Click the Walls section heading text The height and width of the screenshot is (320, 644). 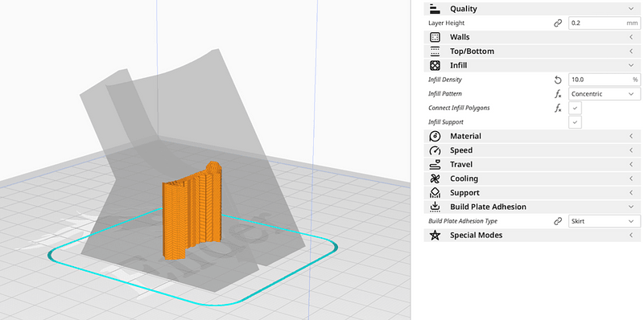point(460,37)
